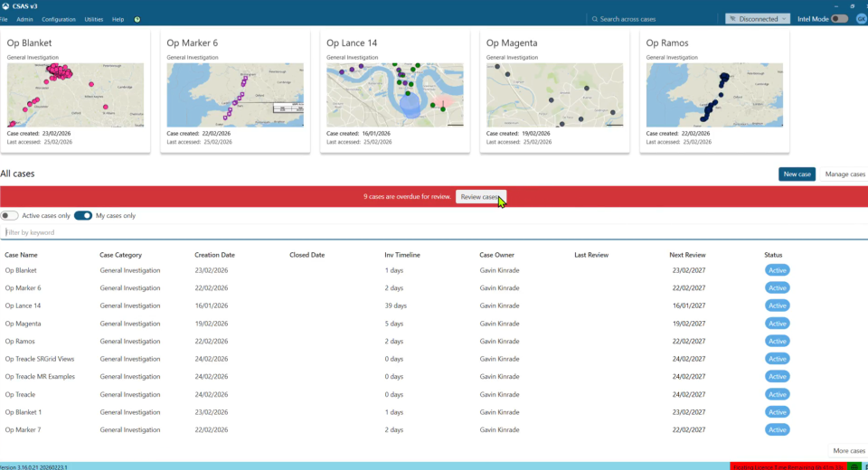Disable the My cases only toggle
The image size is (868, 470).
point(83,216)
